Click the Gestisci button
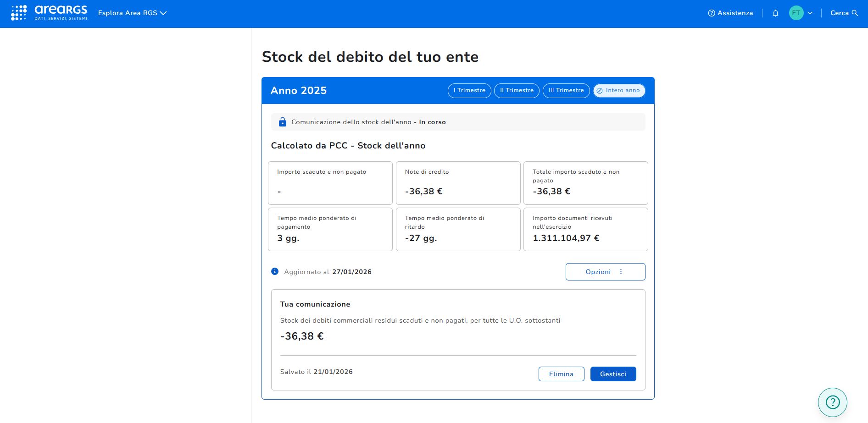The height and width of the screenshot is (423, 868). coord(613,374)
